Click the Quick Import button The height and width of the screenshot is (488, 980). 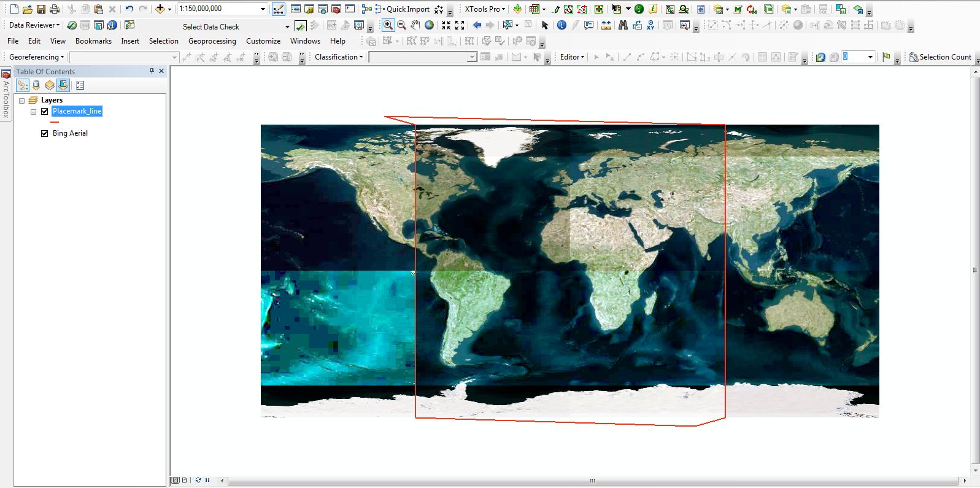[402, 9]
